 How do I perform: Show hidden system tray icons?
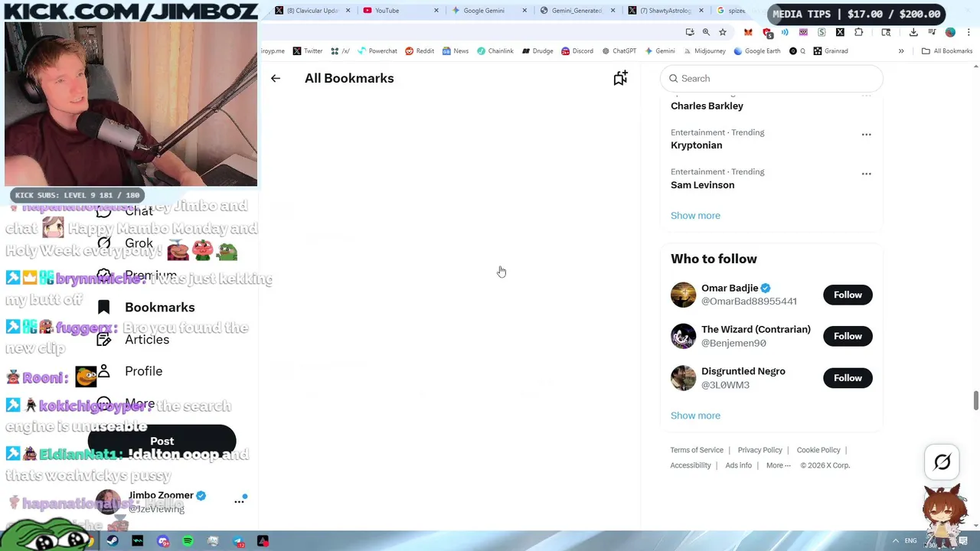pos(895,541)
